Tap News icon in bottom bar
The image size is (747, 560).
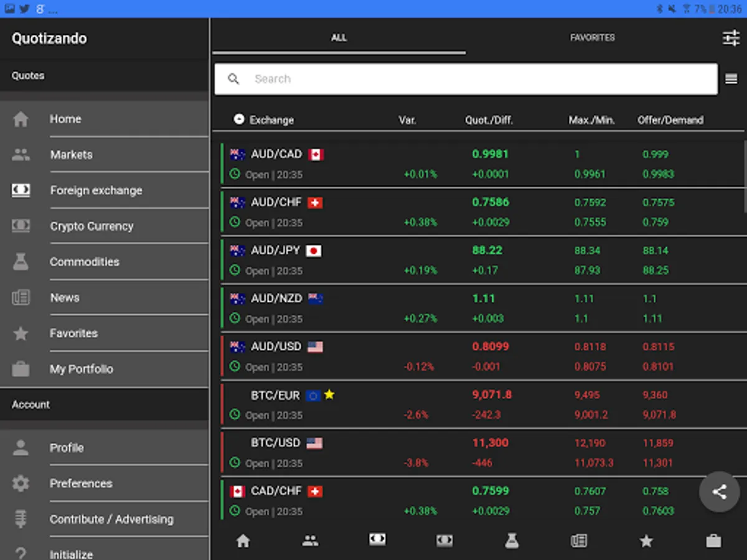click(579, 541)
